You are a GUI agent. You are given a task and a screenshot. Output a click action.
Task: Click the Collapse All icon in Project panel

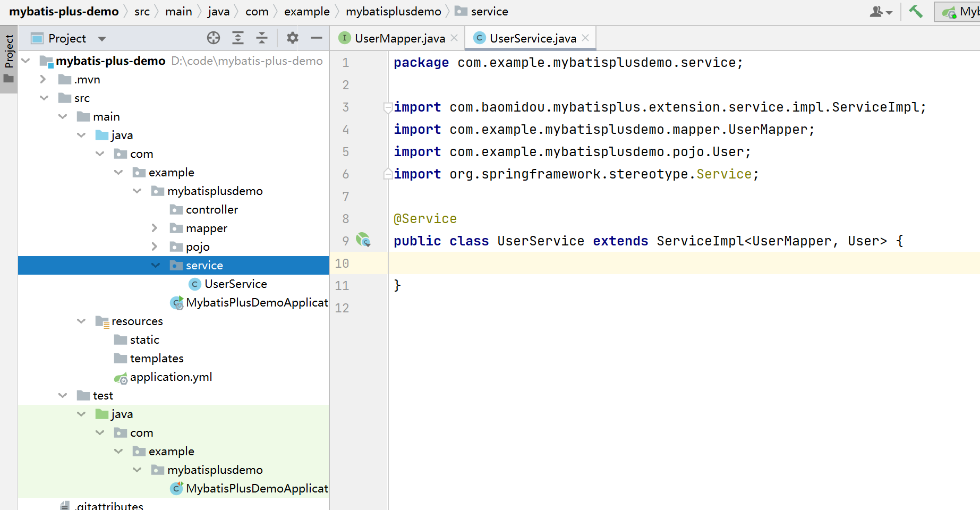tap(262, 38)
